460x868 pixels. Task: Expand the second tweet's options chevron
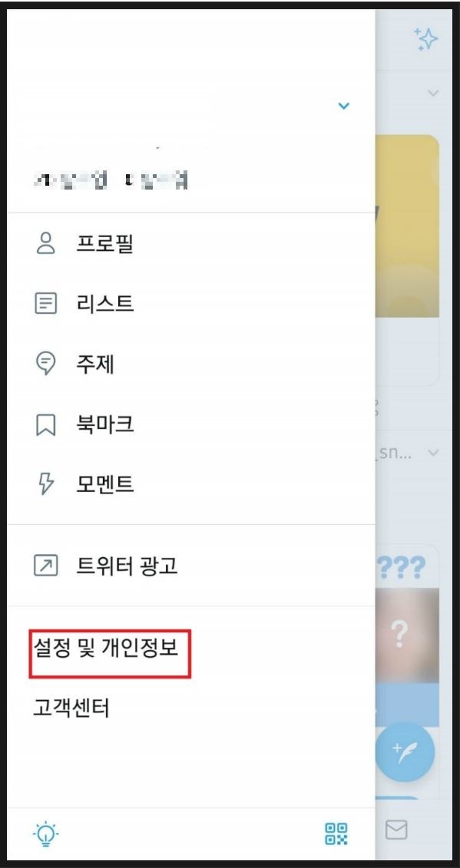433,453
